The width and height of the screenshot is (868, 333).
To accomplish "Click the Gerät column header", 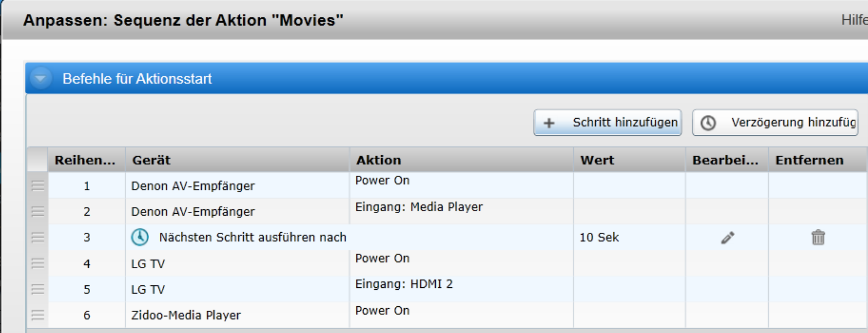I will [x=151, y=160].
